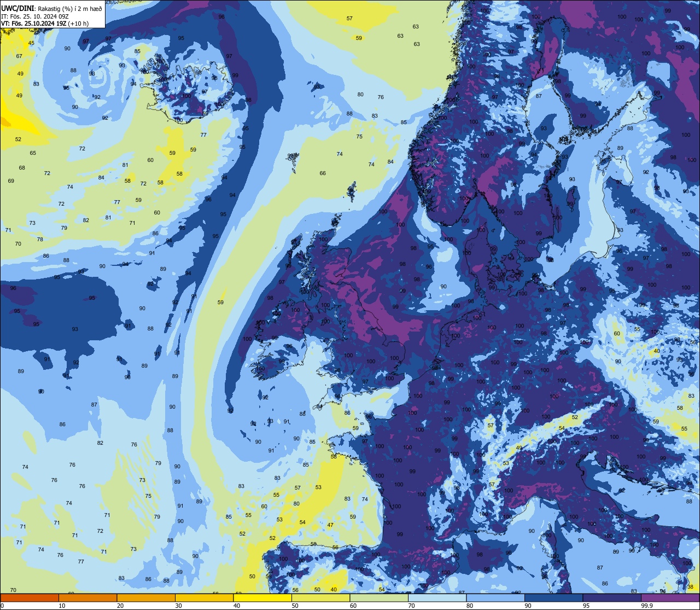This screenshot has height=610, width=700.
Task: Pick the legend segment between 50 and 60
Action: pos(320,597)
